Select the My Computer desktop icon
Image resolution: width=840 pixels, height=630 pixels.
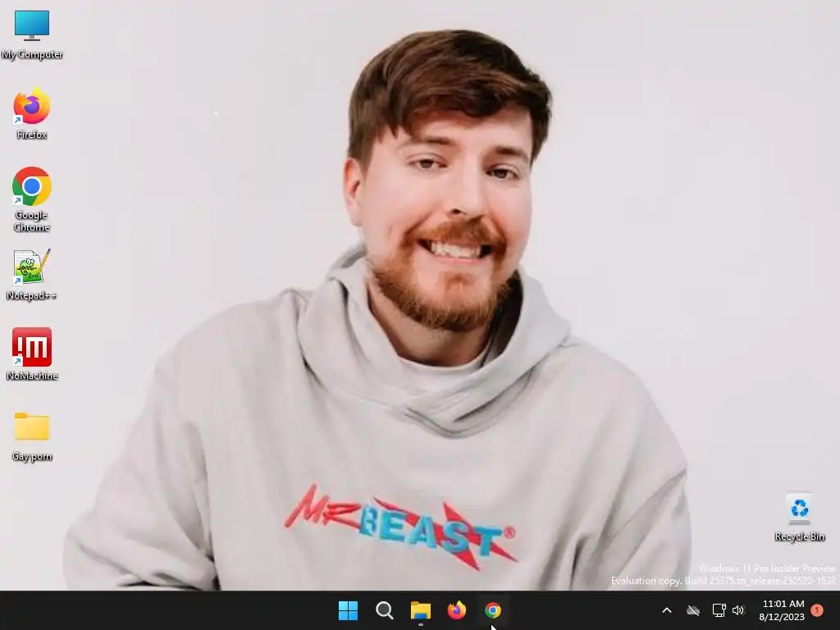click(x=32, y=34)
